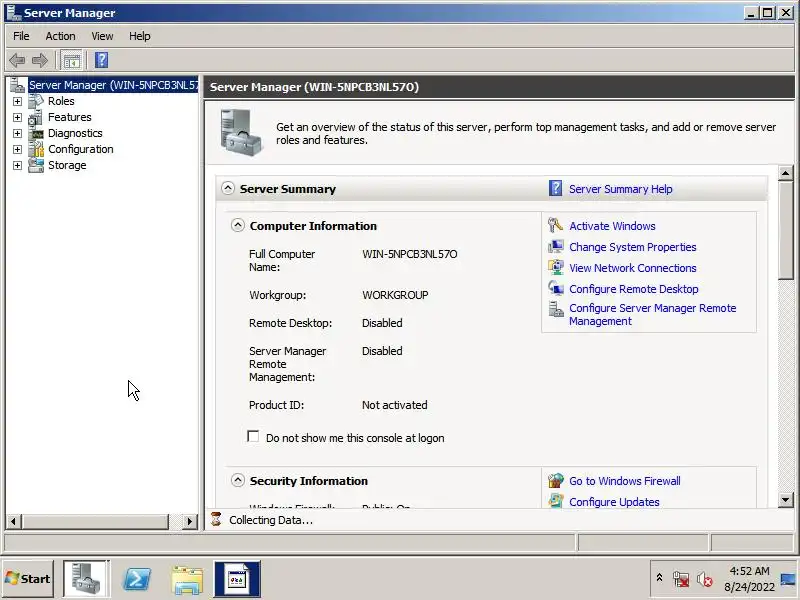Click the View Network Connections link
The height and width of the screenshot is (600, 800).
[633, 268]
